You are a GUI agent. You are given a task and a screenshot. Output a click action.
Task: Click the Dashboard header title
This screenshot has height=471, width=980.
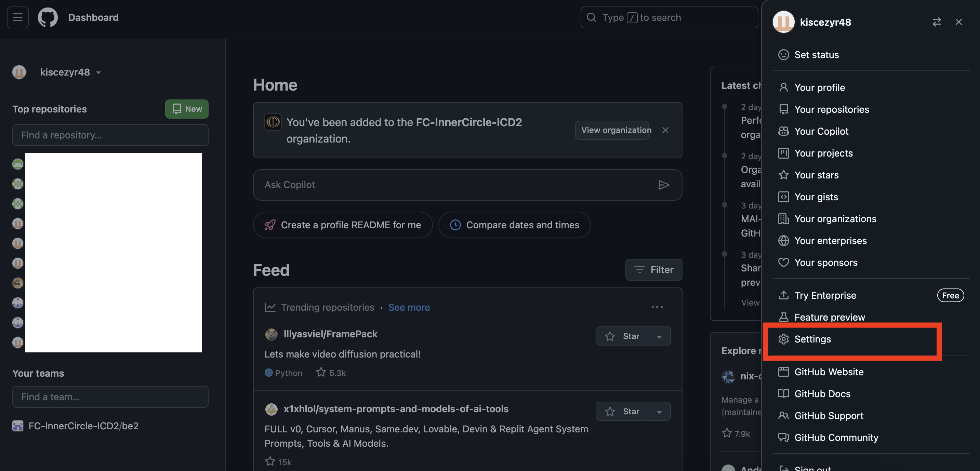[93, 17]
